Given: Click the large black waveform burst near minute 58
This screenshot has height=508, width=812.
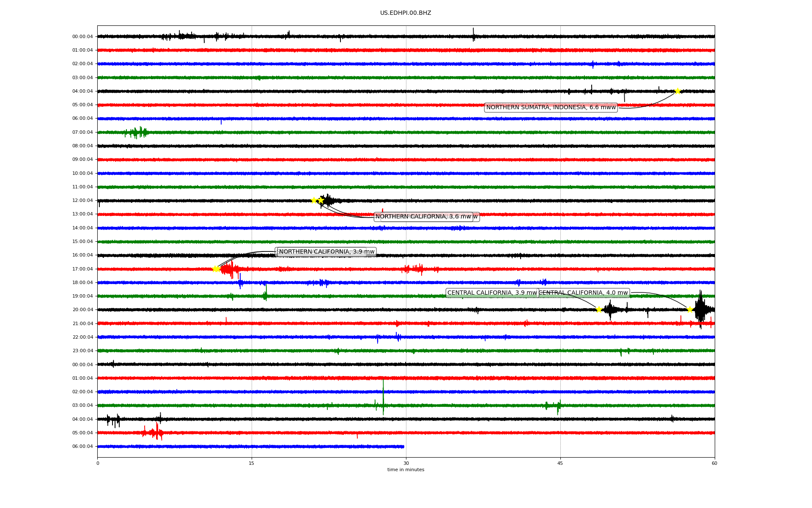Looking at the screenshot, I should (700, 309).
